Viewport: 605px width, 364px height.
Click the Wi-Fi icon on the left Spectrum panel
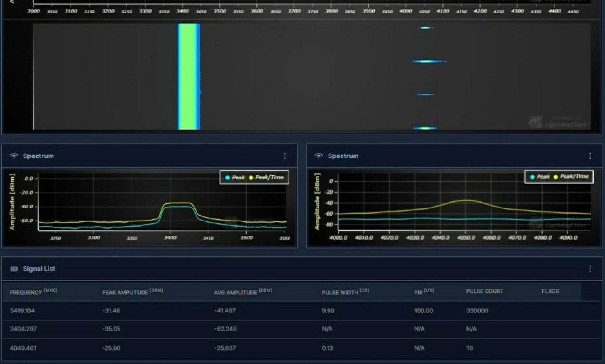click(x=14, y=156)
